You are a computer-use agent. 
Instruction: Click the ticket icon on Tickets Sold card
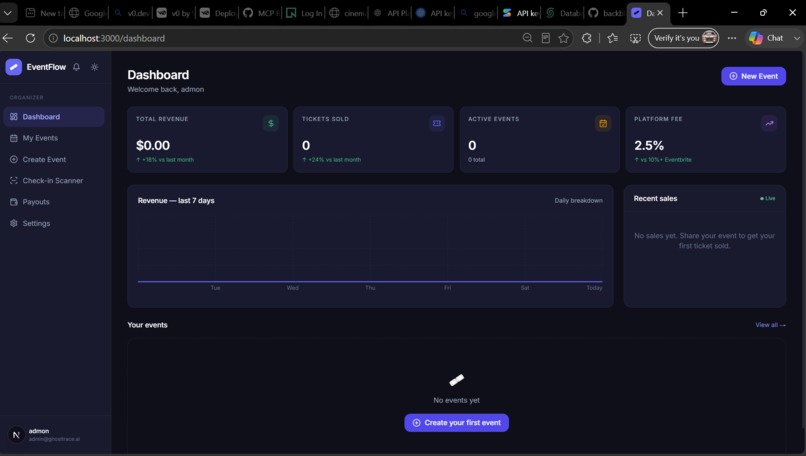click(437, 123)
